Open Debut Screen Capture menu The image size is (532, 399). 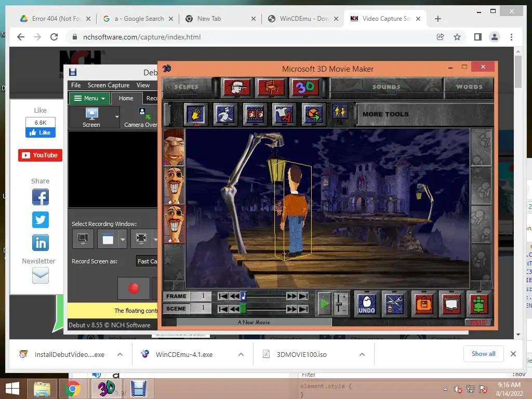[109, 85]
